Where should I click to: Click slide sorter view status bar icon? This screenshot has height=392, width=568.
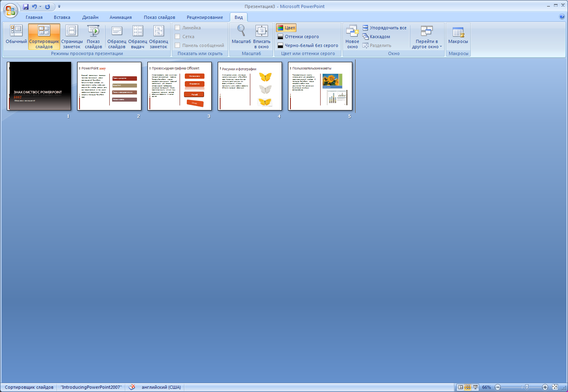(x=468, y=387)
